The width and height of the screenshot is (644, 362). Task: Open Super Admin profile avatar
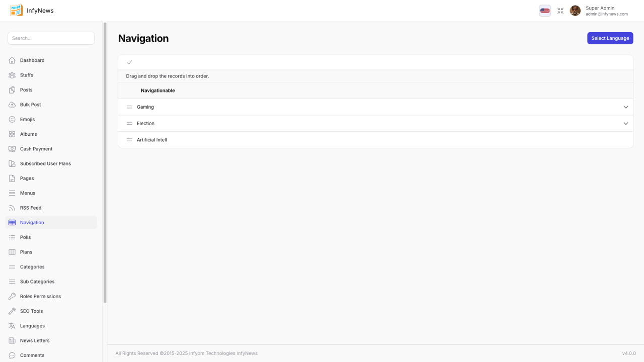tap(575, 11)
